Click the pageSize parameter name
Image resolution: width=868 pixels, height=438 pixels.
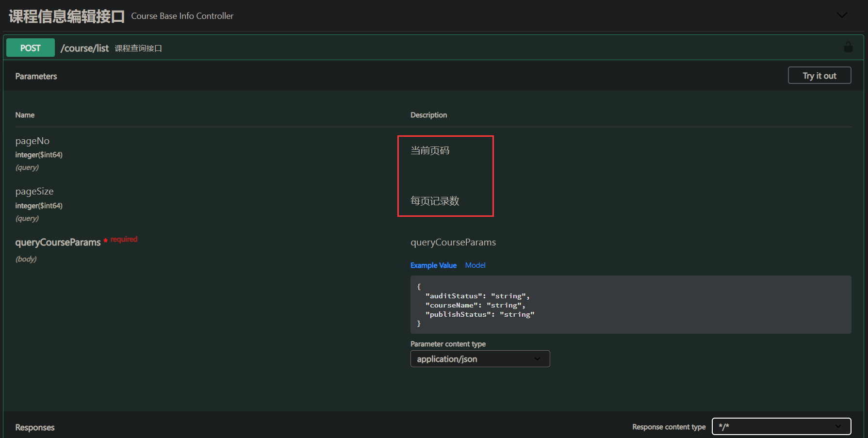click(x=34, y=192)
